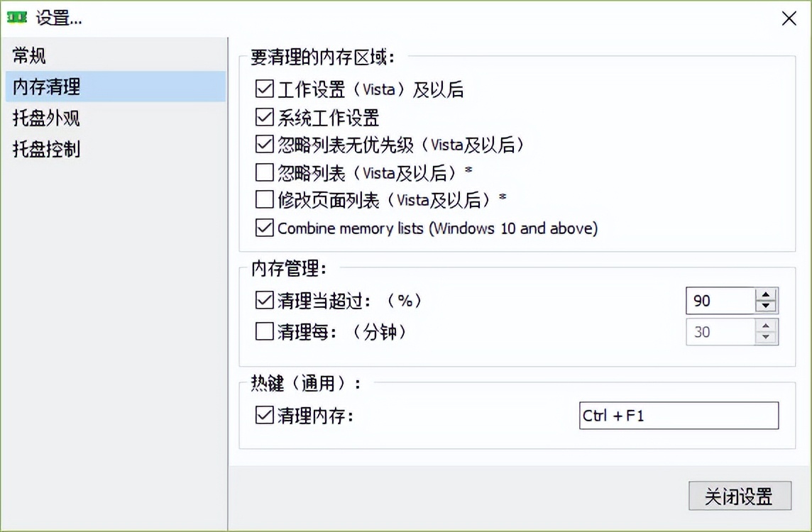Disable the 清理当超过（%） option

tap(264, 300)
